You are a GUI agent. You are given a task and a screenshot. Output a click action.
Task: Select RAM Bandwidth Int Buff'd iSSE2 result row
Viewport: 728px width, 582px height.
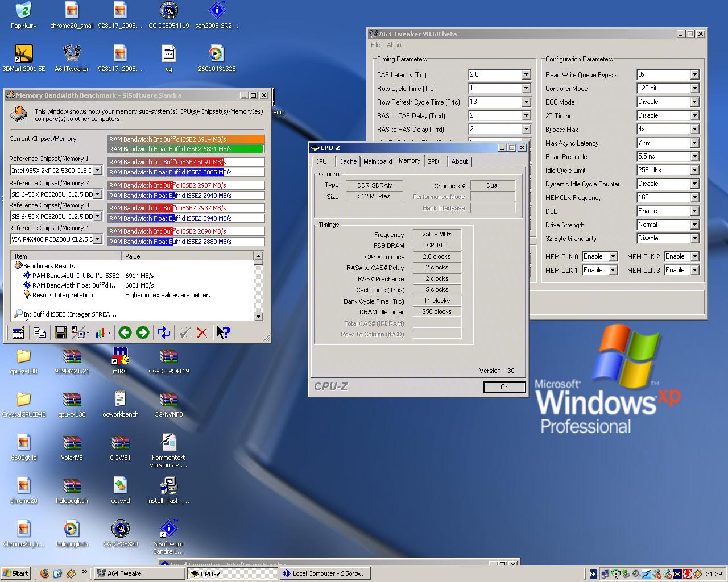point(76,276)
